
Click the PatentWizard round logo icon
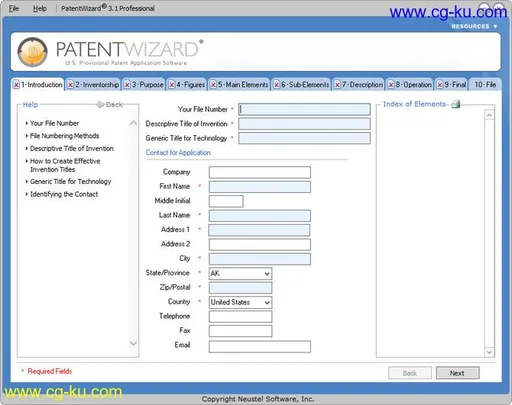click(x=32, y=52)
